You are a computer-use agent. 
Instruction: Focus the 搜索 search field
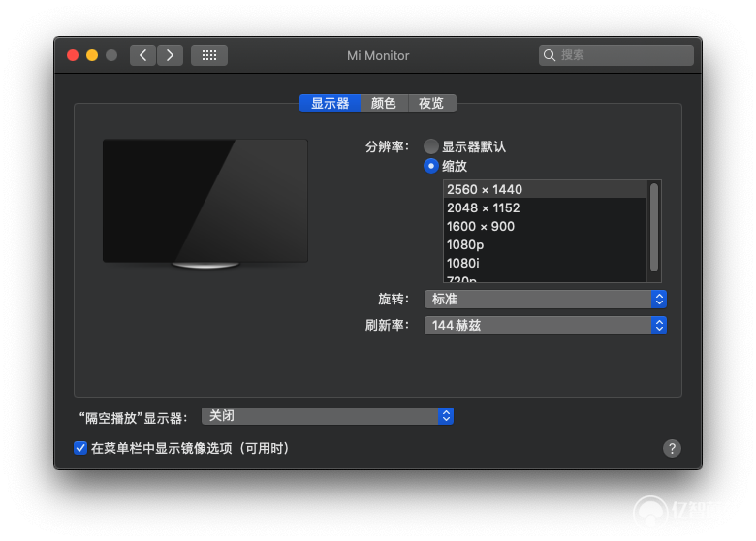(616, 55)
